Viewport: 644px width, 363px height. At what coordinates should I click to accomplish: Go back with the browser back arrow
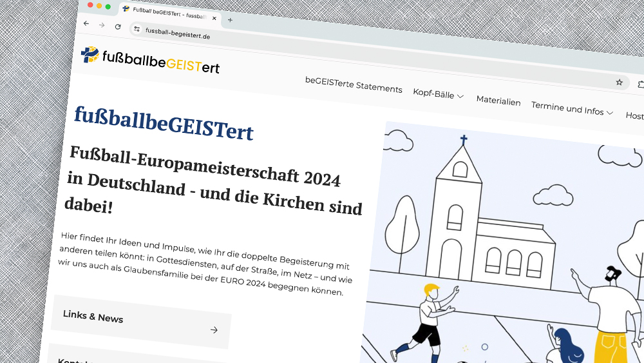tap(86, 23)
